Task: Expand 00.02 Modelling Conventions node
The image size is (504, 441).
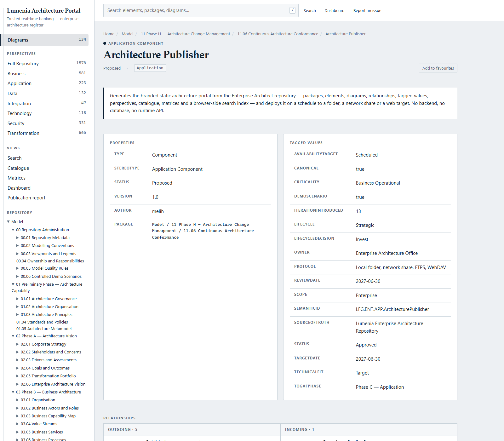Action: [18, 246]
